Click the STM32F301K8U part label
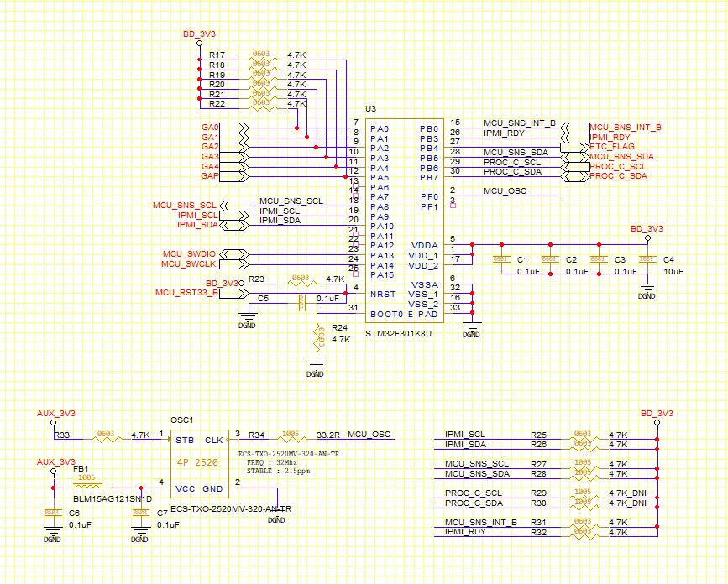 pos(398,333)
